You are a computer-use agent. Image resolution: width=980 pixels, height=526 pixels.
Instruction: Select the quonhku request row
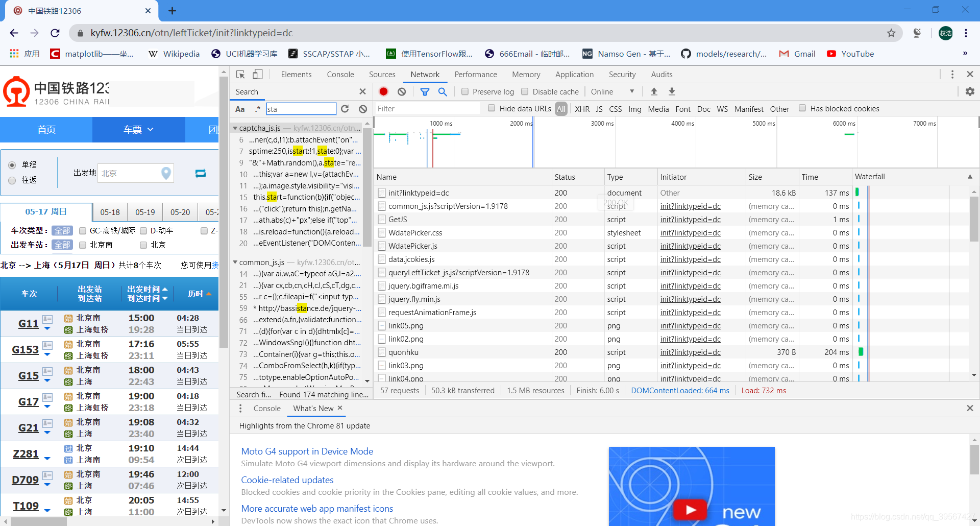(x=671, y=352)
